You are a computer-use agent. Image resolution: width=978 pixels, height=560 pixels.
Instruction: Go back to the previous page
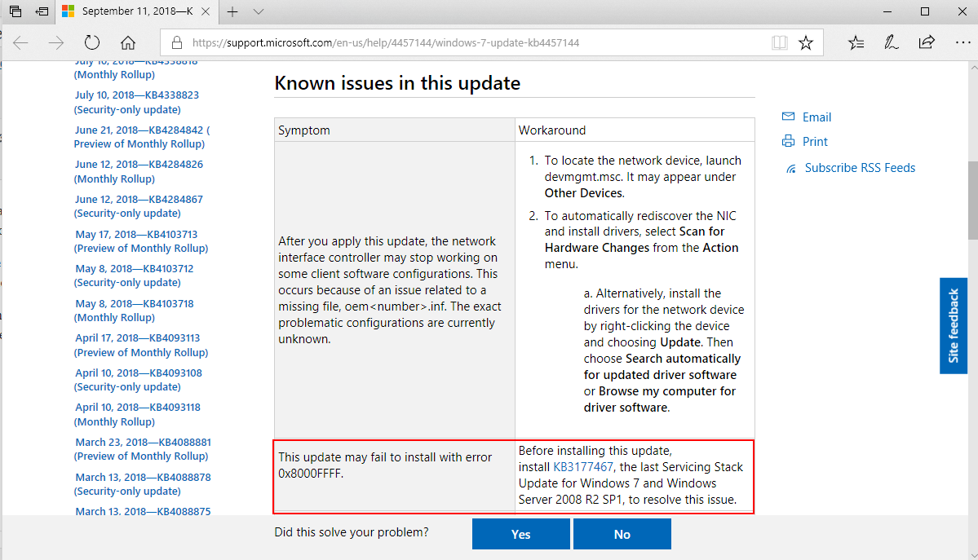point(20,42)
